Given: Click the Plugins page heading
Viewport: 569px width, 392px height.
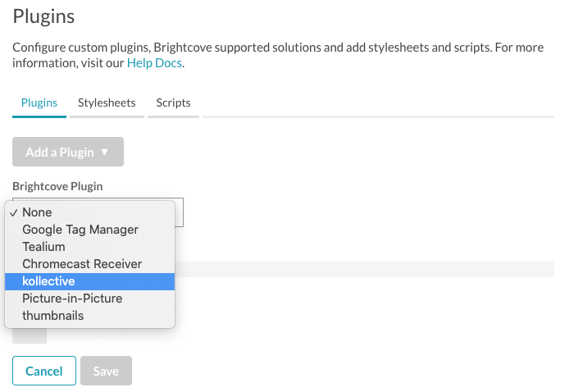Looking at the screenshot, I should (x=43, y=16).
